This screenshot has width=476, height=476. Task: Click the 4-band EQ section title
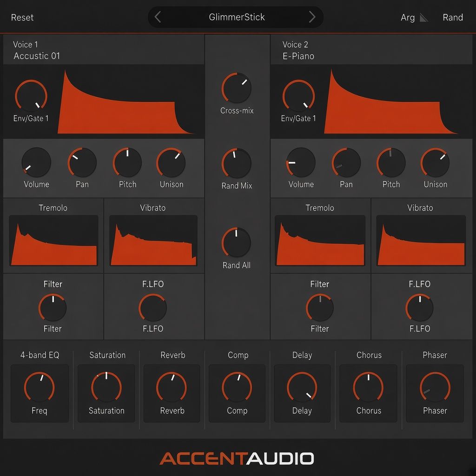point(40,355)
